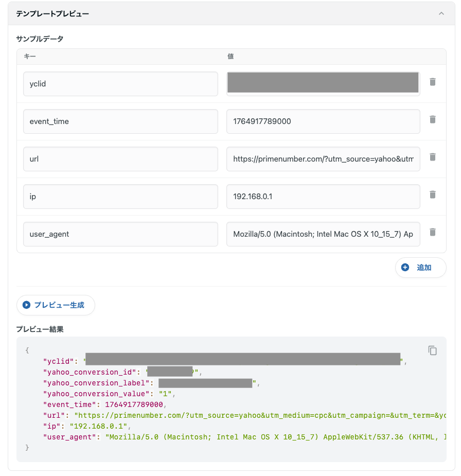
Task: Delete the event_time row with trash icon
Action: (433, 119)
